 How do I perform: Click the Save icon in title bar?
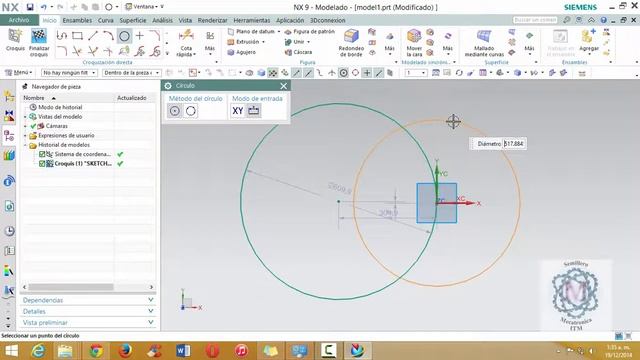tap(30, 7)
